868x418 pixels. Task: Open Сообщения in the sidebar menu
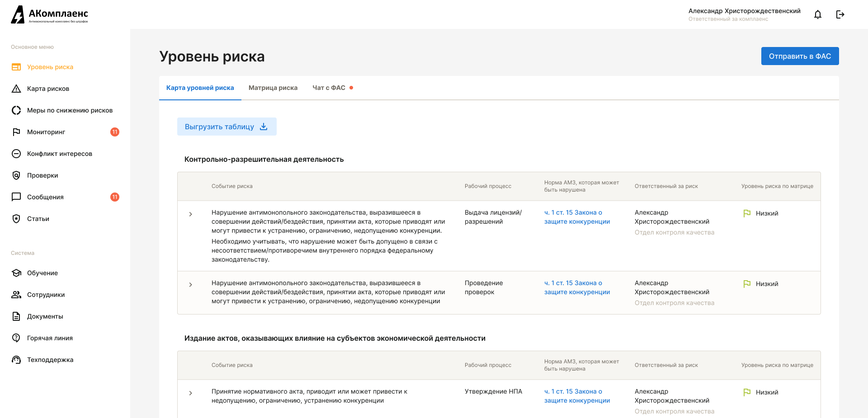point(45,197)
